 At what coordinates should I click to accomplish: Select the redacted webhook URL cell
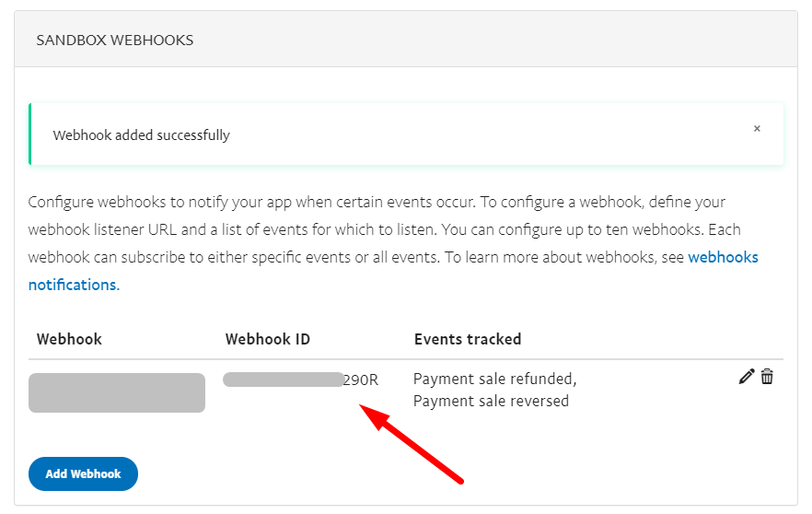point(117,392)
